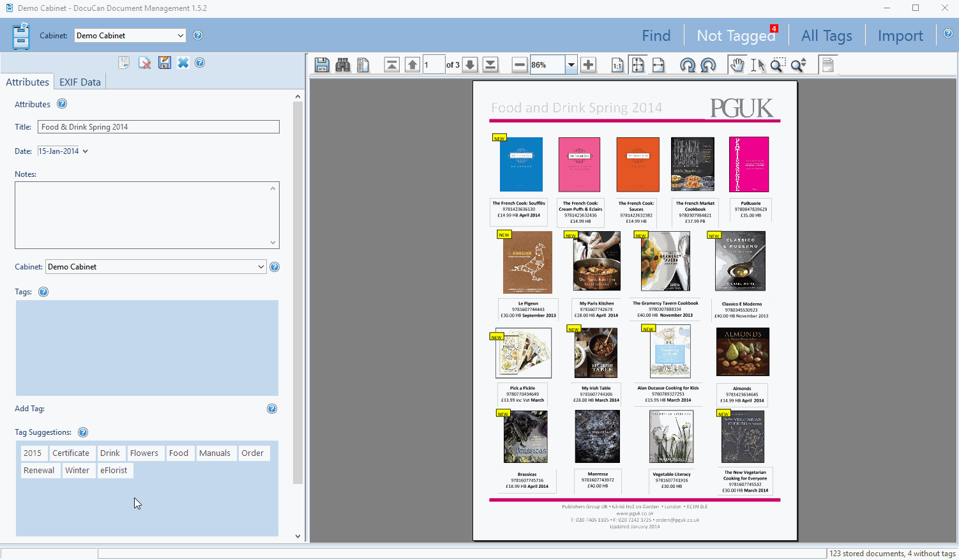The height and width of the screenshot is (560, 959).
Task: Click the DocuCan cabinet logo icon
Action: point(21,36)
